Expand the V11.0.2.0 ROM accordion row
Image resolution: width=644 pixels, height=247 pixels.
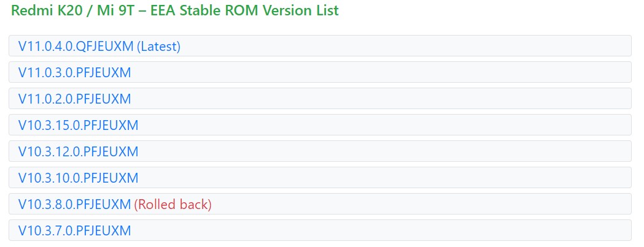320,98
